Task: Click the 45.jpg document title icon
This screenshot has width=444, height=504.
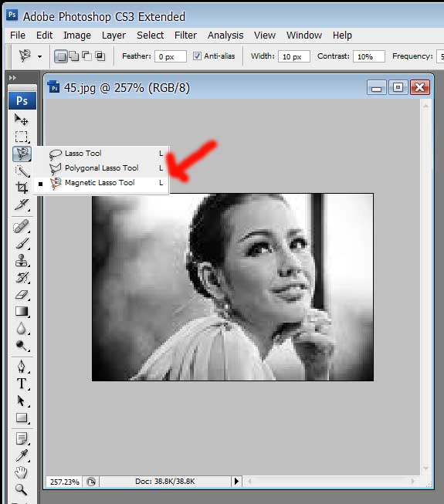Action: 53,87
